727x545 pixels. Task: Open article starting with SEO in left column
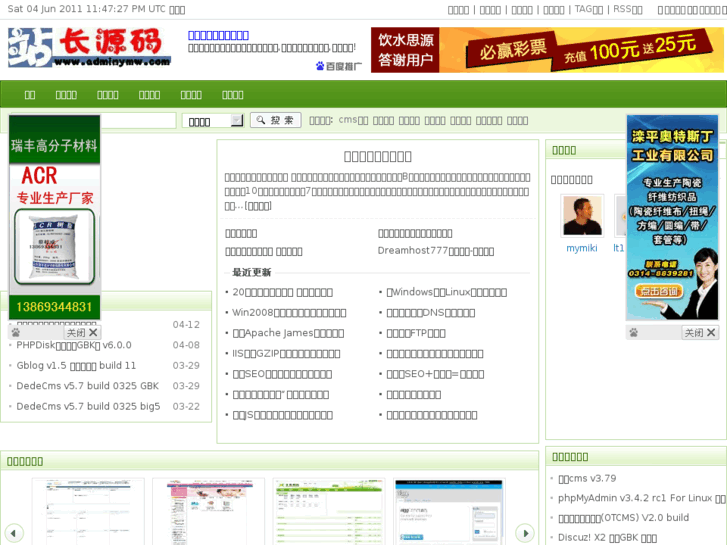click(x=282, y=374)
